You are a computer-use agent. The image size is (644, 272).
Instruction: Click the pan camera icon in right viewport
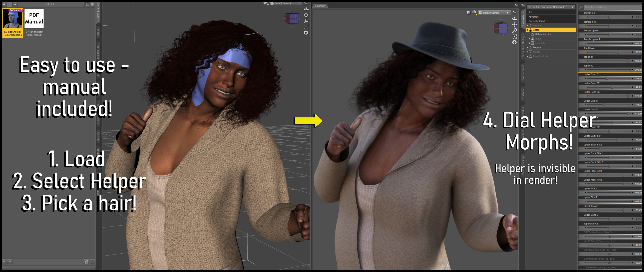pos(514,25)
